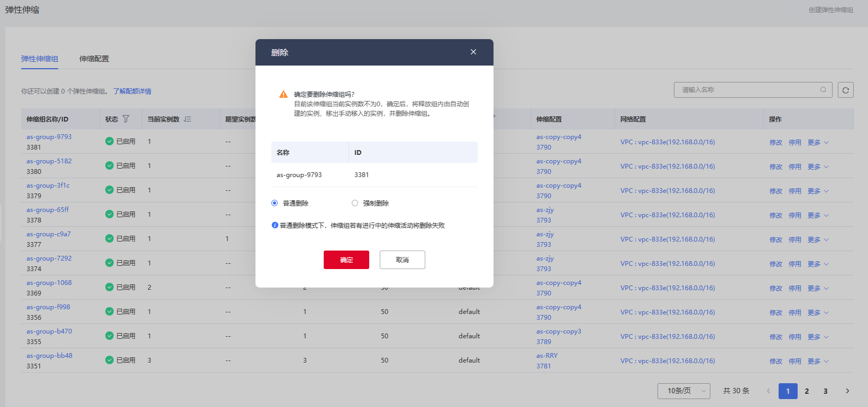The width and height of the screenshot is (868, 407).
Task: Click the refresh icon next to search box
Action: tap(845, 90)
